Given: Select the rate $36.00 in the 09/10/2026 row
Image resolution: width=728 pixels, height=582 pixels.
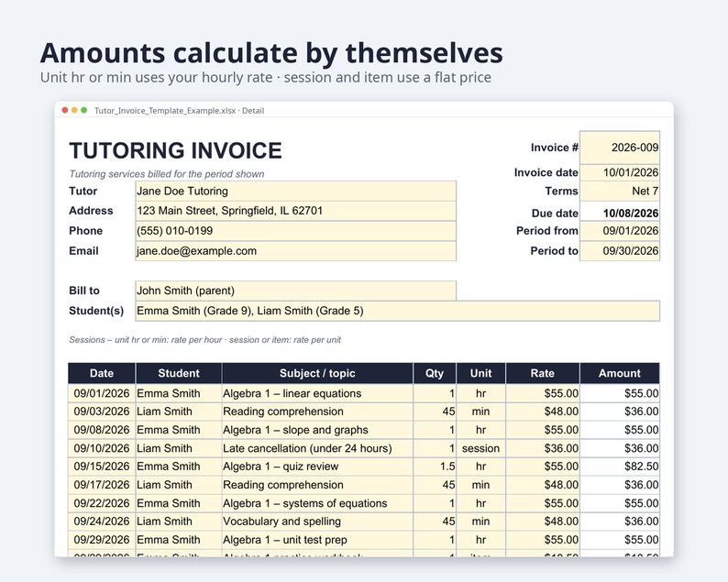Looking at the screenshot, I should (543, 448).
